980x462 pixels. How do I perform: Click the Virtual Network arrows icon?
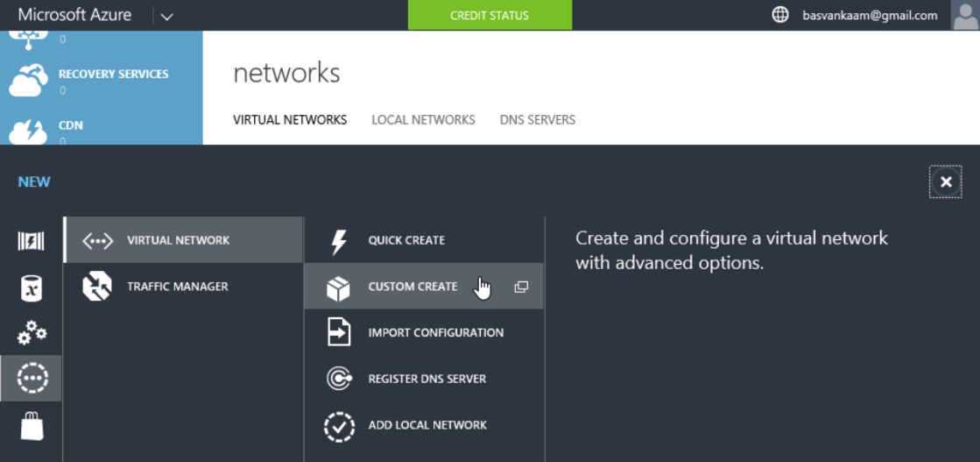[x=97, y=240]
